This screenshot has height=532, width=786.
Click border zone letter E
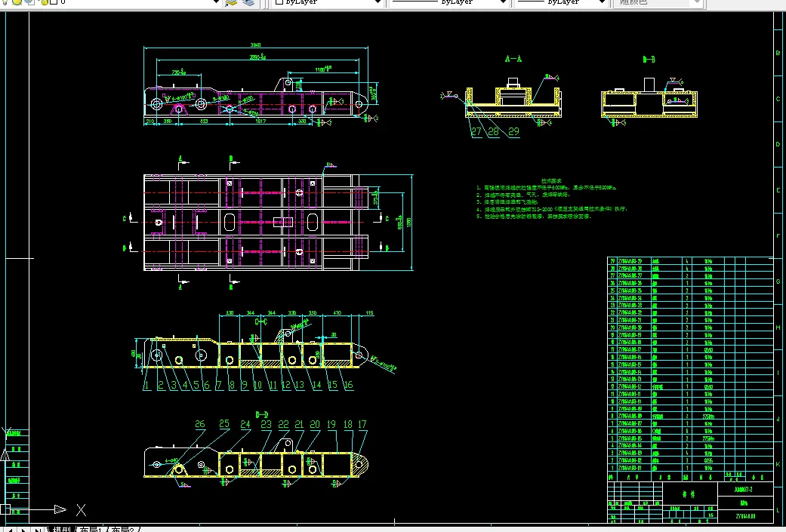coord(778,190)
